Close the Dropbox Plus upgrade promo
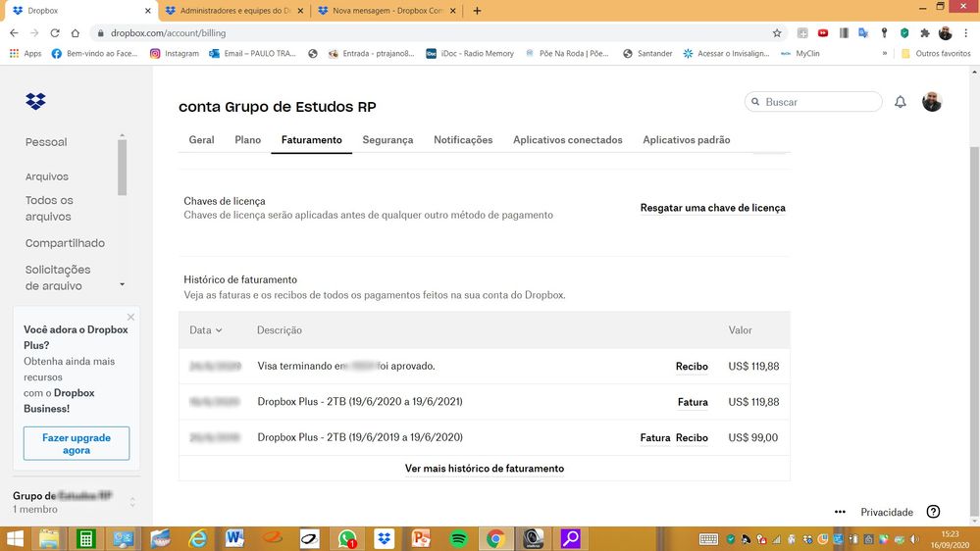 pos(130,317)
